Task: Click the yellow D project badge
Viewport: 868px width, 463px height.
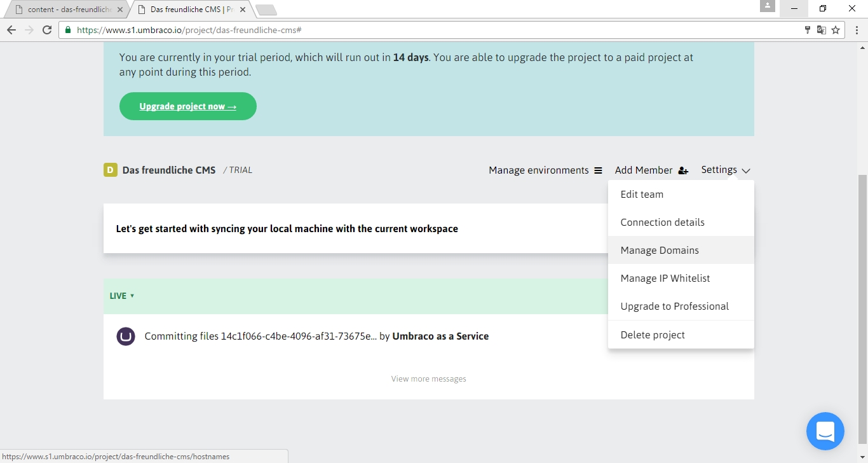Action: [111, 170]
